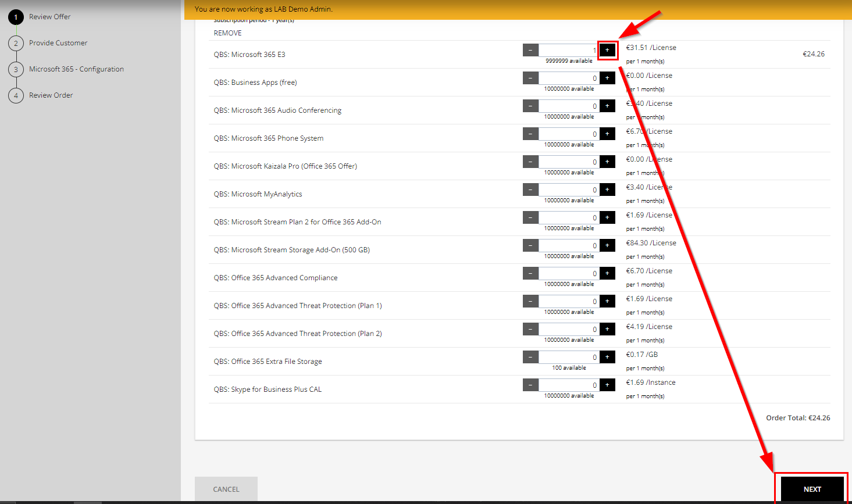Click the Business Apps (free) quantity field
The image size is (852, 504).
click(x=569, y=78)
